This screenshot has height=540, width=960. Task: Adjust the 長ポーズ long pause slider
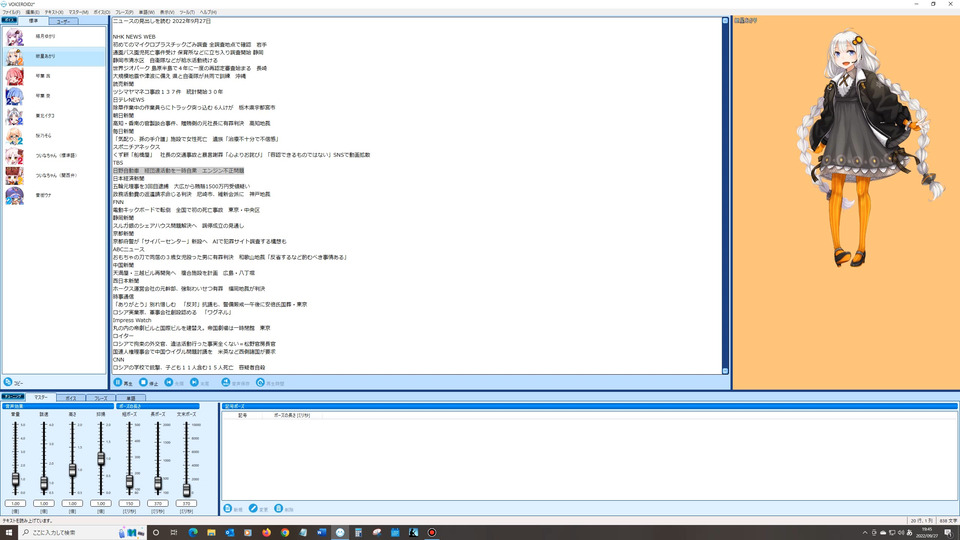coord(158,484)
